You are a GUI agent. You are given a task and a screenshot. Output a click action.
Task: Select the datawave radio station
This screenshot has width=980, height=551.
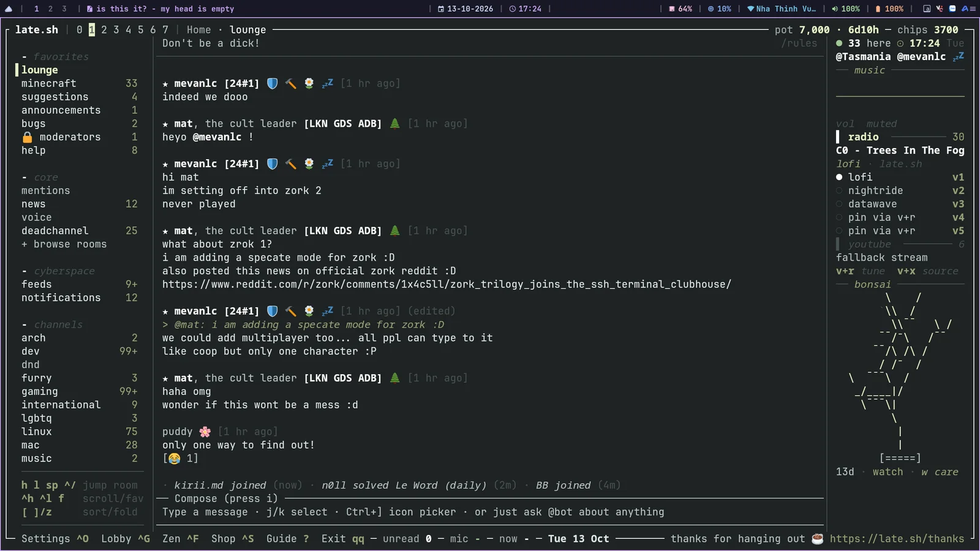pyautogui.click(x=900, y=204)
